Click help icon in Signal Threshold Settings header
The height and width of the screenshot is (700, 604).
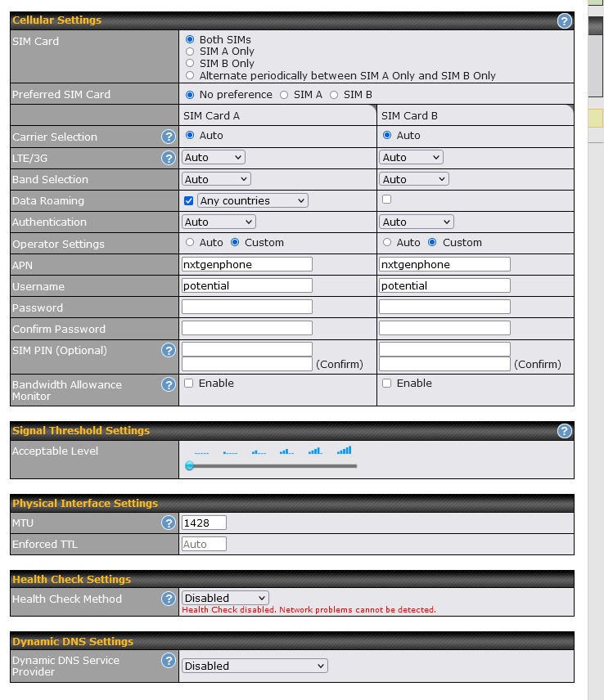click(x=564, y=431)
